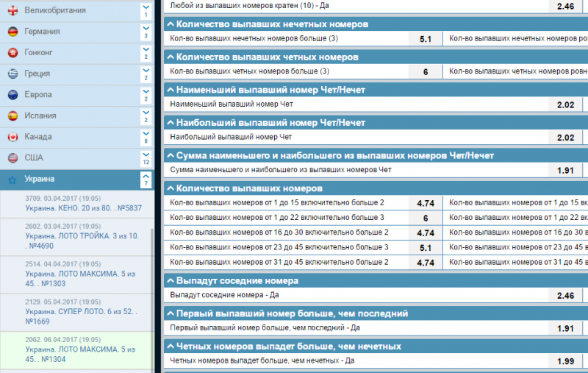
Task: Collapse the Выпадут соседние номера section
Action: [171, 281]
